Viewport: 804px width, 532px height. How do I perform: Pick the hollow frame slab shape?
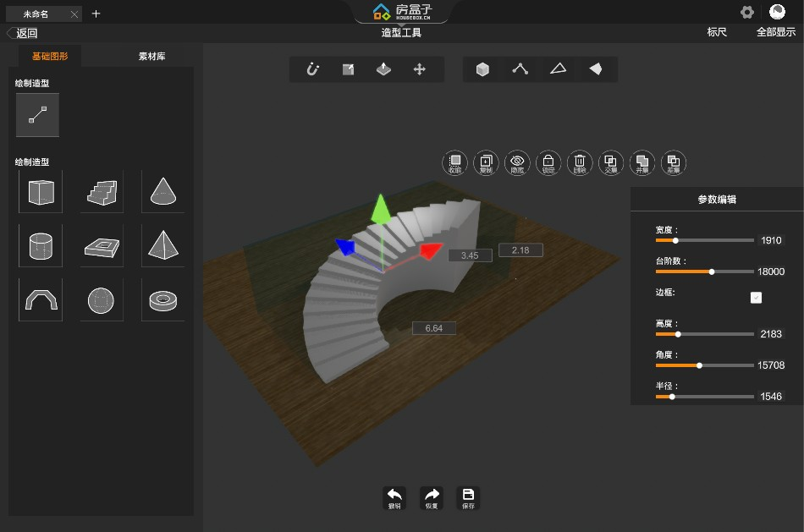coord(102,245)
